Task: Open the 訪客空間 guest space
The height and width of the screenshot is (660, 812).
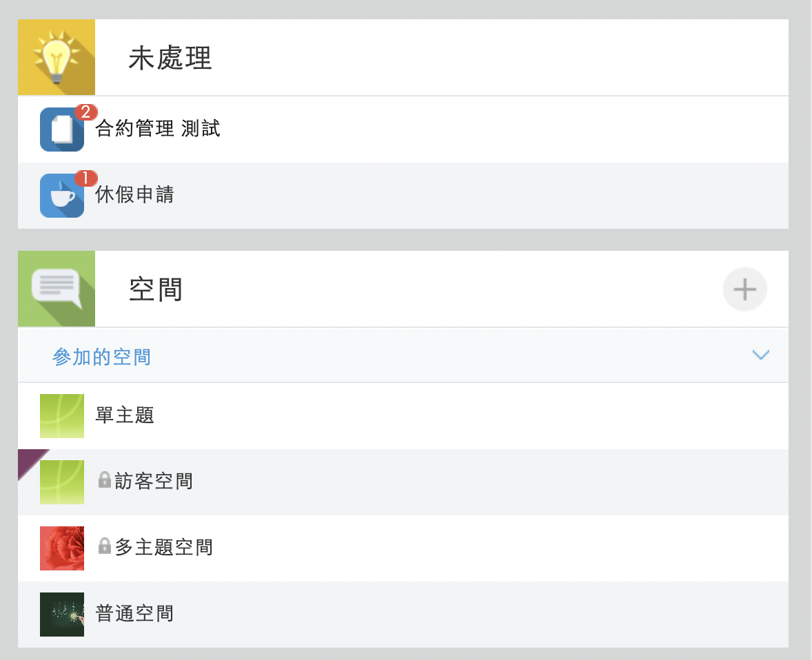Action: point(154,481)
